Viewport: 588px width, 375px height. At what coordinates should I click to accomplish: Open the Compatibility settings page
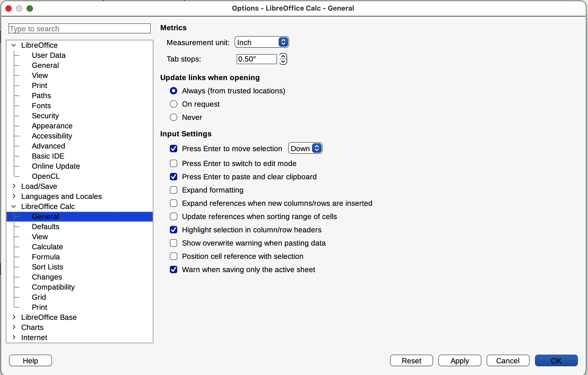pos(53,287)
